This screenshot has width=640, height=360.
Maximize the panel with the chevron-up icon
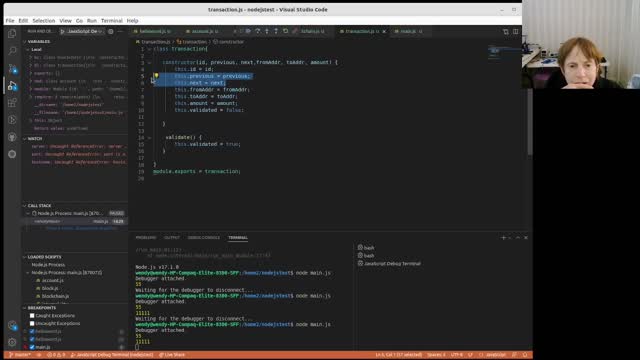[x=518, y=238]
